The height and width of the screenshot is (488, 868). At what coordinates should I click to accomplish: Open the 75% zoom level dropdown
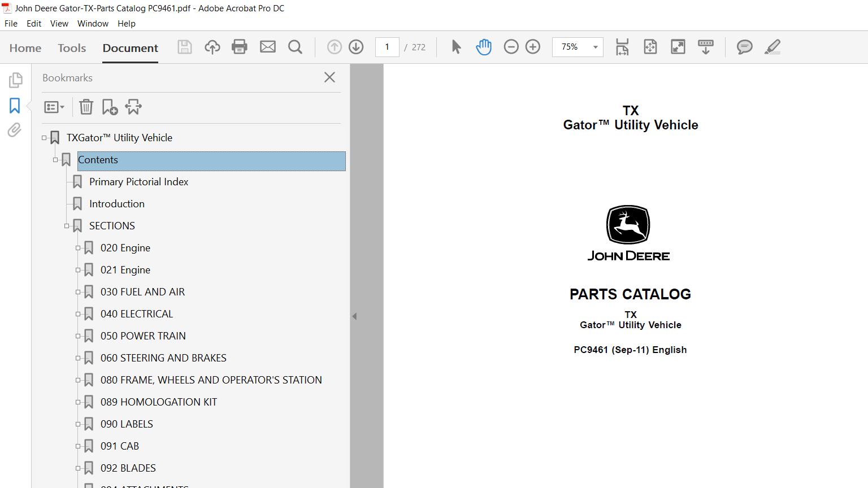point(595,47)
